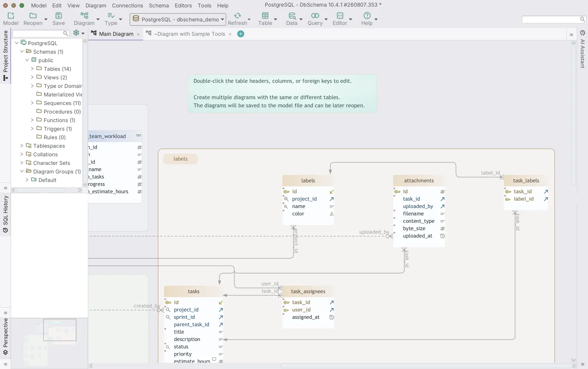
Task: Click the Help toolbar icon
Action: tap(367, 16)
